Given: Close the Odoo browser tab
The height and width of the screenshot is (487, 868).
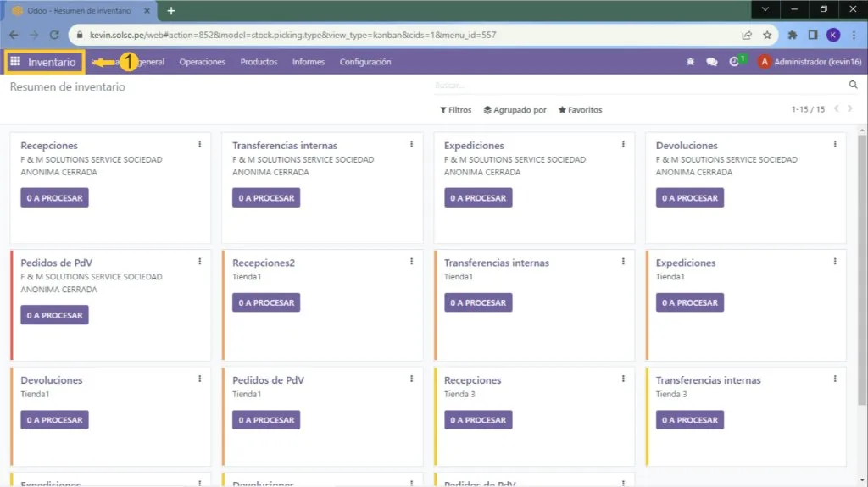Looking at the screenshot, I should coord(147,10).
